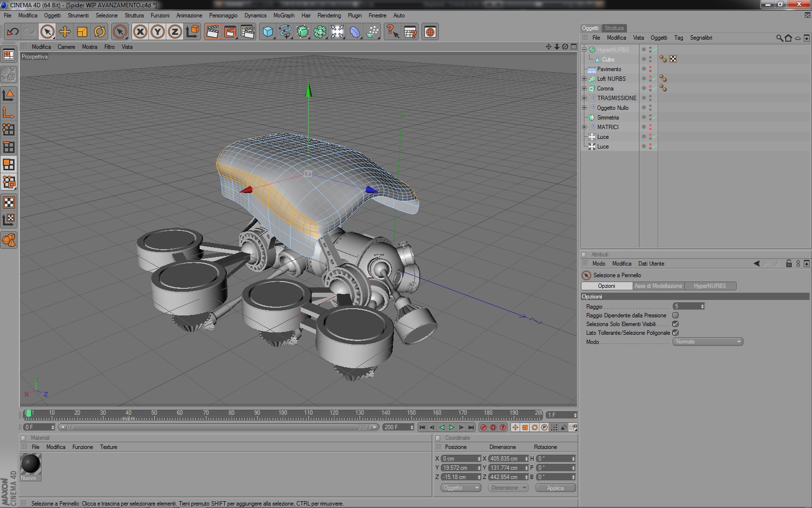This screenshot has width=812, height=508.
Task: Open the MoGraph menu
Action: pyautogui.click(x=284, y=15)
